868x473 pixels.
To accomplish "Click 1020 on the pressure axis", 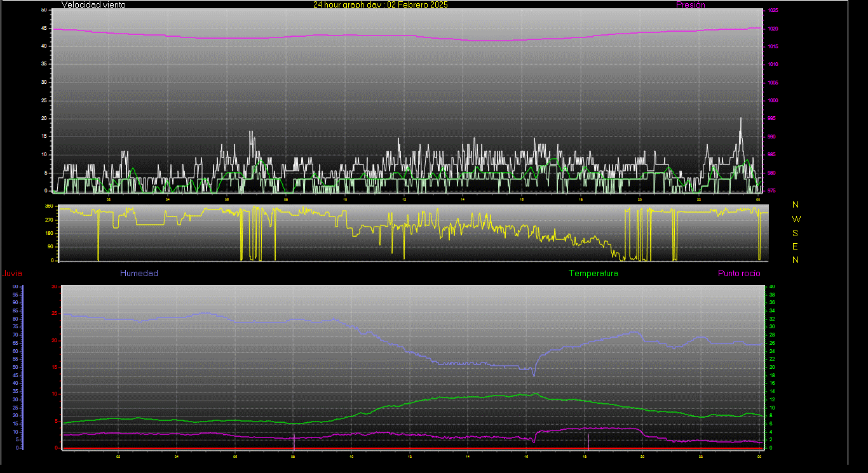I will point(773,29).
